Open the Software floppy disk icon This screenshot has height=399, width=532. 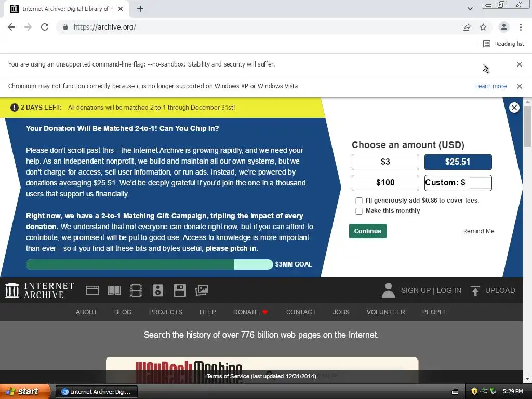(179, 290)
